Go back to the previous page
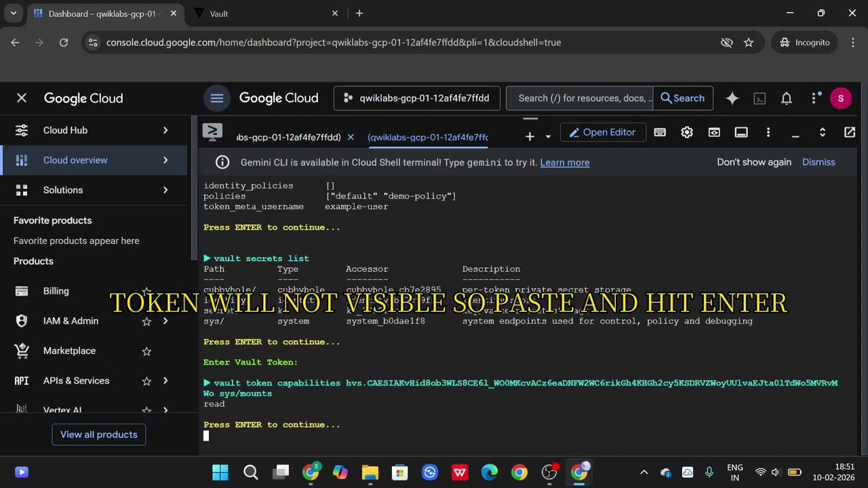Screen dimensions: 868x488 15,43
